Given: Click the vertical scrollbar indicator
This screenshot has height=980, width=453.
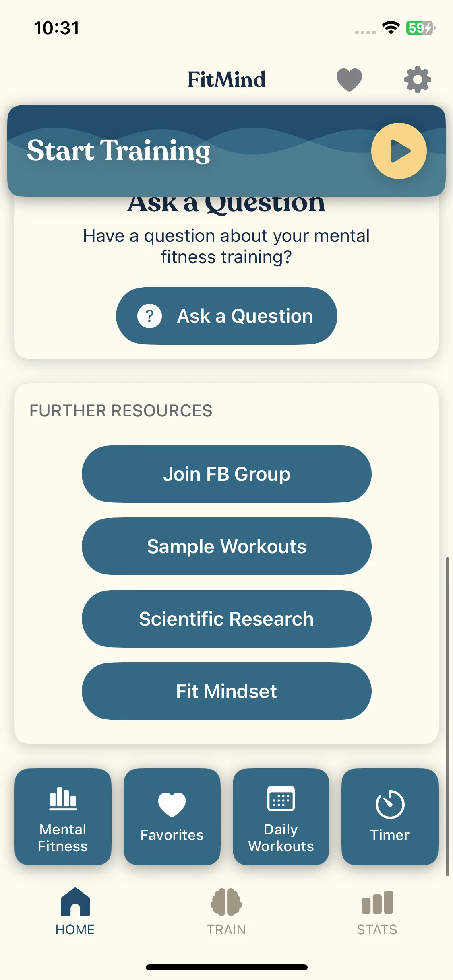Looking at the screenshot, I should click(447, 716).
